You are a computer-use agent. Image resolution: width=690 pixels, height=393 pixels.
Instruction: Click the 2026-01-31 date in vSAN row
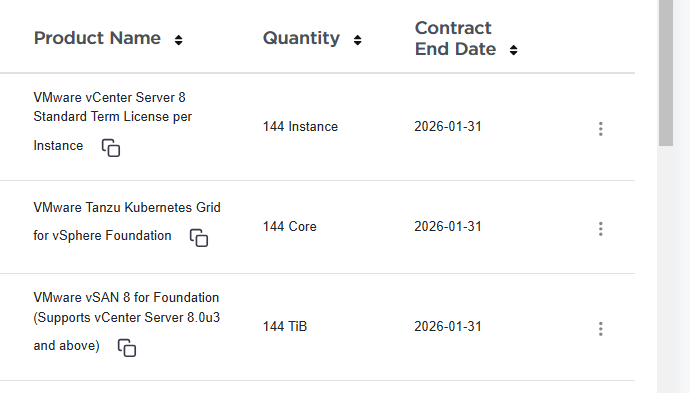[x=448, y=327]
